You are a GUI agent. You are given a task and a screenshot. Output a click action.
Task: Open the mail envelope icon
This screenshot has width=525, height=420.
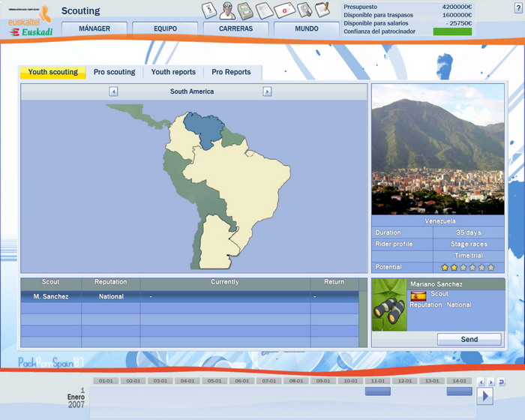tap(284, 10)
